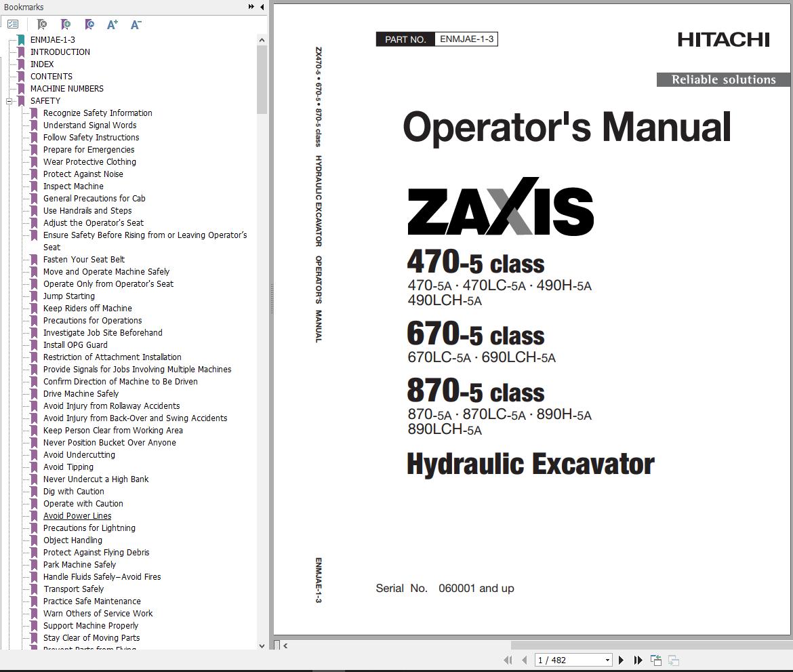Open the INTRODUCTION bookmark
This screenshot has width=793, height=672.
pyautogui.click(x=60, y=52)
